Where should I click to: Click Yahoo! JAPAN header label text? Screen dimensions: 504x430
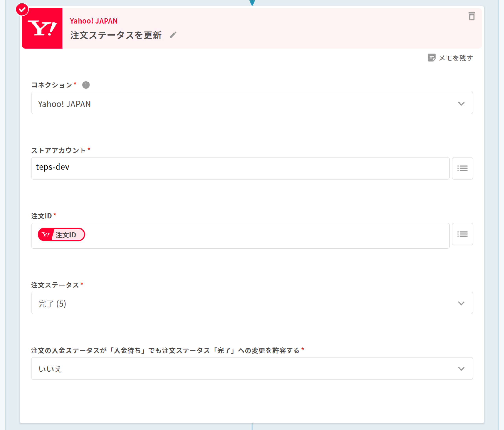pyautogui.click(x=94, y=21)
